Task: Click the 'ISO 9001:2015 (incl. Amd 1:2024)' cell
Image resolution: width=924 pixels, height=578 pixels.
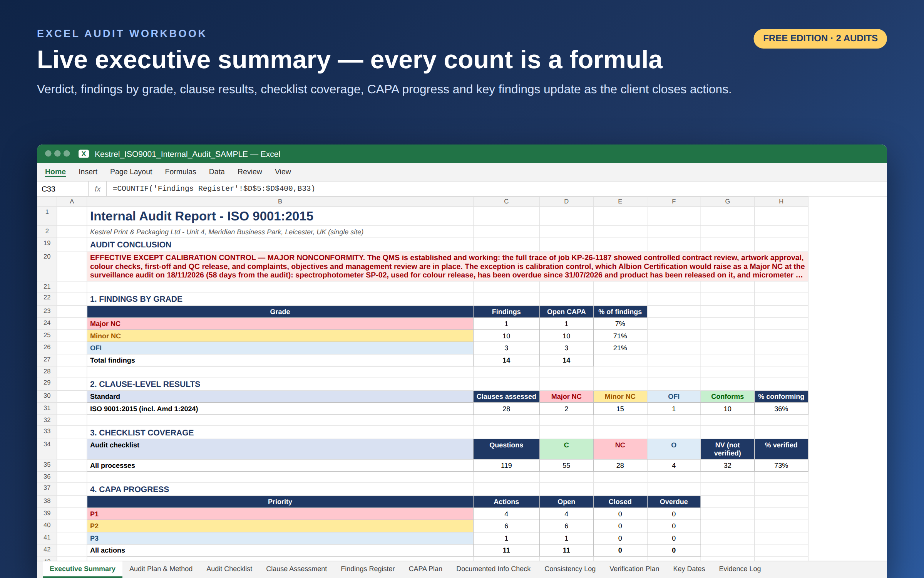Action: click(x=280, y=409)
